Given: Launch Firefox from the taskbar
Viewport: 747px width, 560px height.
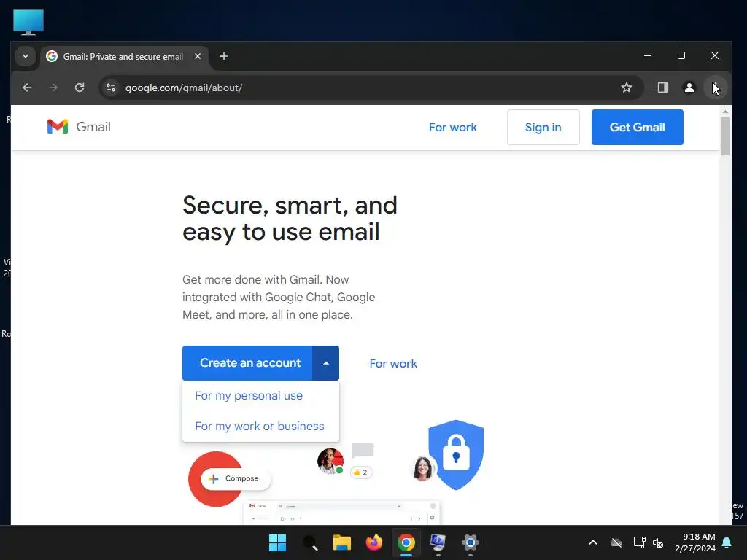Looking at the screenshot, I should pyautogui.click(x=374, y=542).
